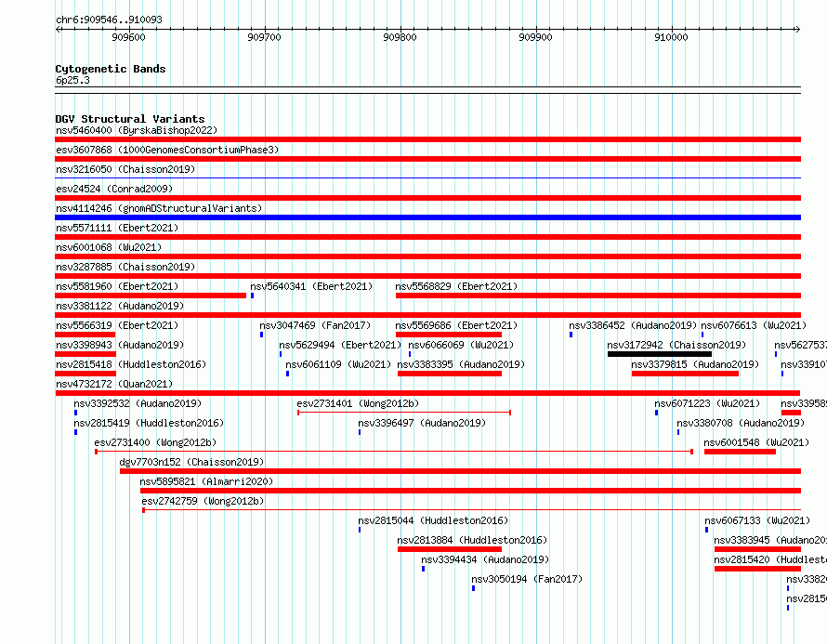827x644 pixels.
Task: Click the 909800 ruler tick label
Action: tap(400, 37)
